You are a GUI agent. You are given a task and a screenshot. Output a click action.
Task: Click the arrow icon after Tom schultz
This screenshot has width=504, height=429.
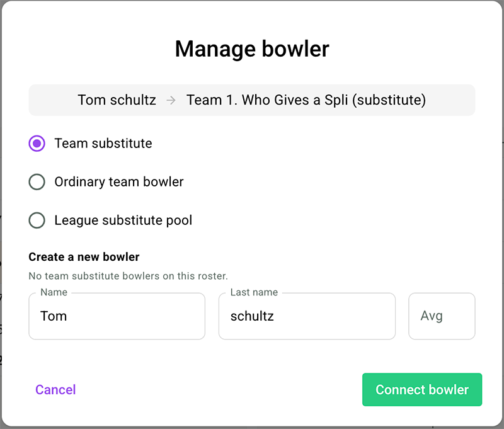pos(171,100)
